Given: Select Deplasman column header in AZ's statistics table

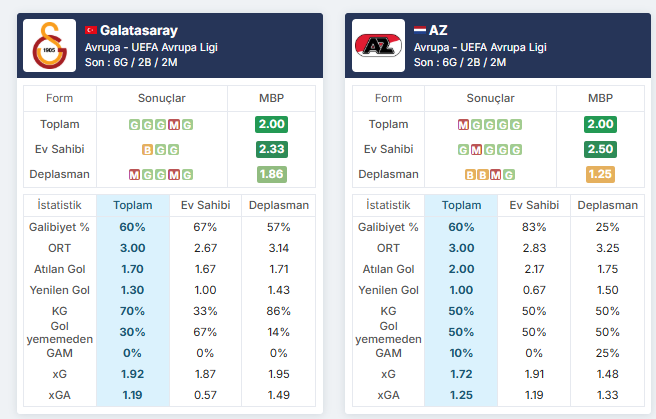Looking at the screenshot, I should [x=608, y=205].
